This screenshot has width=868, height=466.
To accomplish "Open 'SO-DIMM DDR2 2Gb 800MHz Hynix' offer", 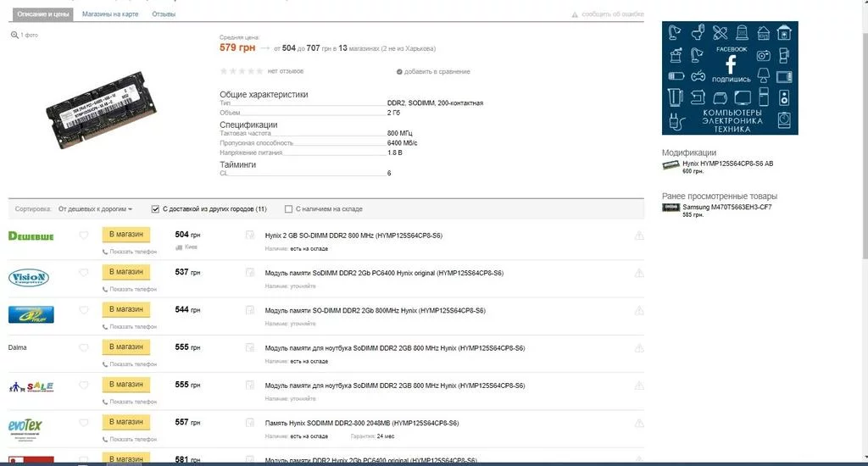I will tap(375, 311).
